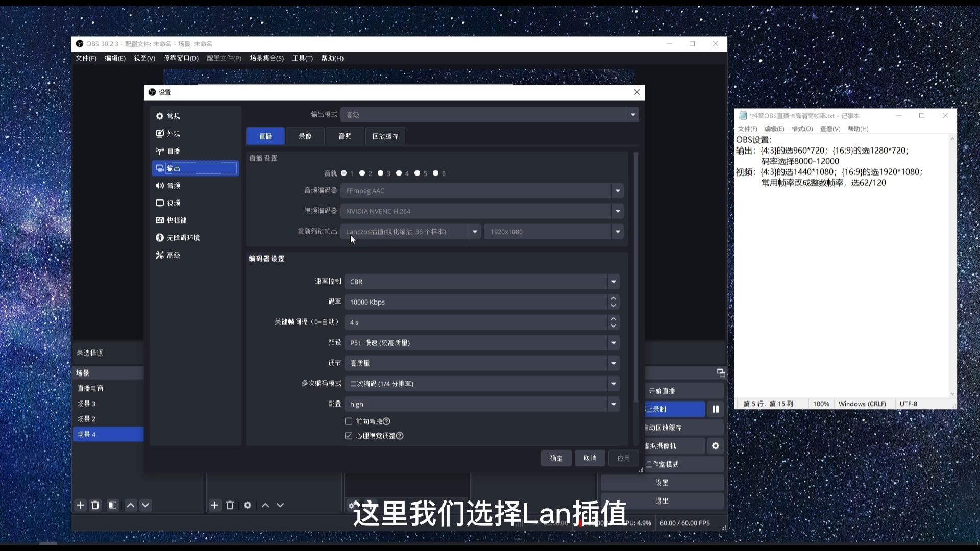This screenshot has height=551, width=980.
Task: Uncheck the 心理视觉调整 checkbox
Action: pyautogui.click(x=349, y=436)
